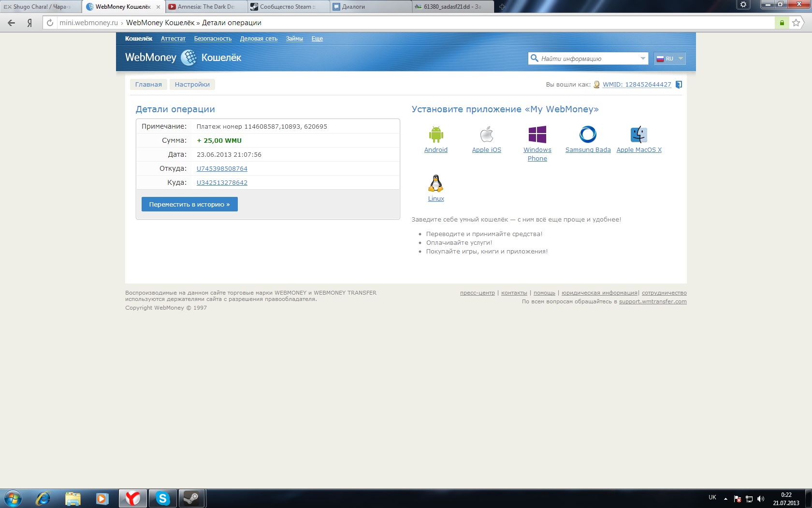Switch to Shugo Chara tab
The width and height of the screenshot is (812, 508).
point(41,7)
